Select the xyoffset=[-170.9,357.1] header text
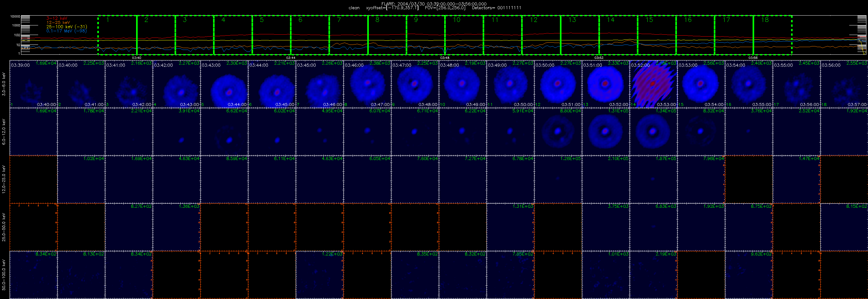The image size is (868, 299). coord(392,8)
